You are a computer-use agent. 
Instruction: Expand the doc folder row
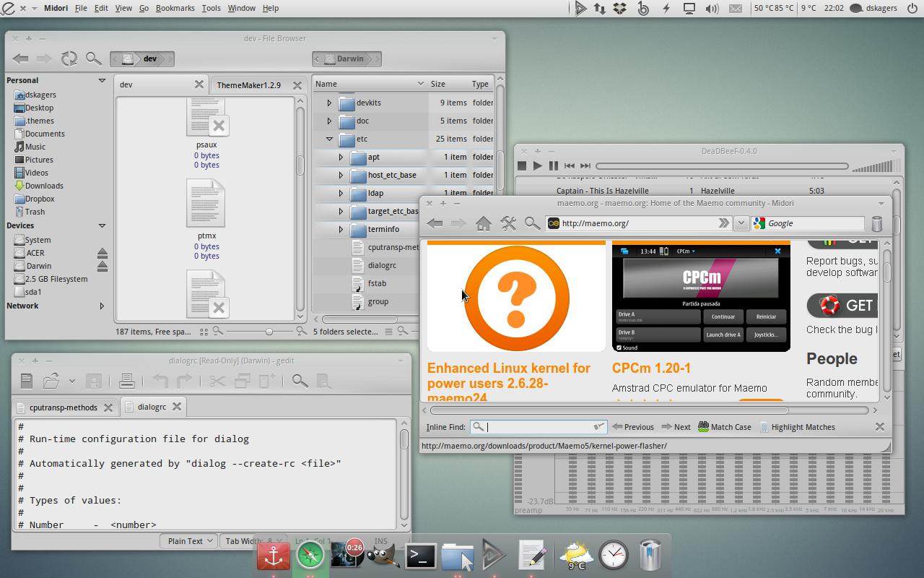[x=329, y=121]
